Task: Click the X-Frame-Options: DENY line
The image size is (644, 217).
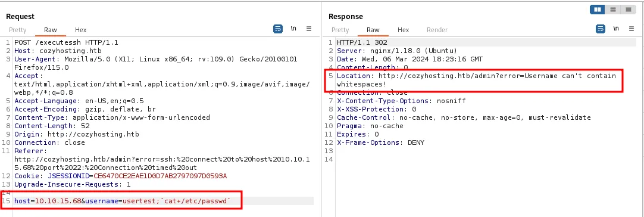Action: point(380,143)
